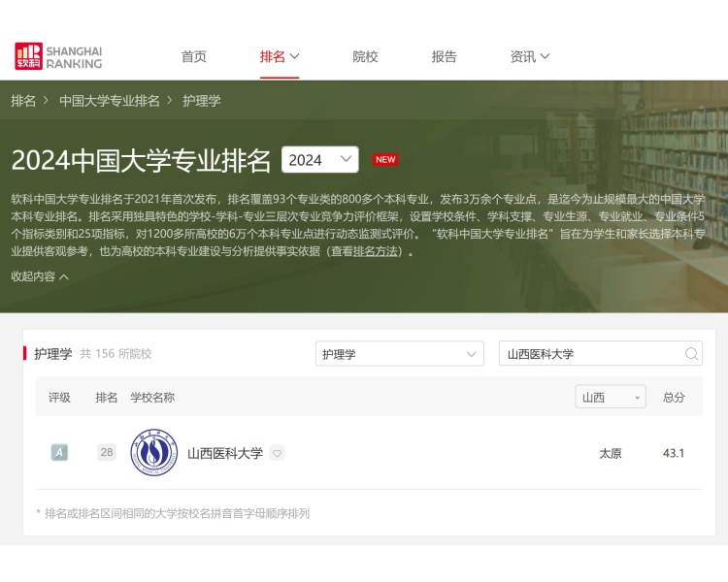Click the red NEW badge
Viewport: 728px width, 582px height.
click(385, 160)
